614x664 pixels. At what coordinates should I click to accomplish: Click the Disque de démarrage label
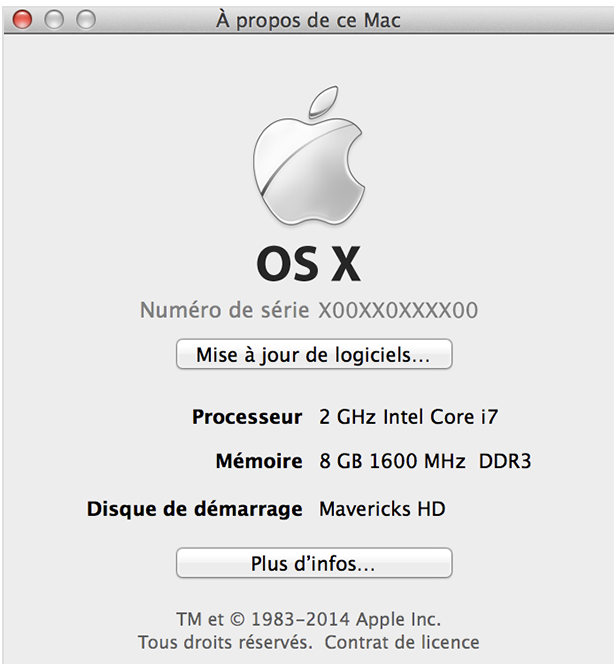point(195,509)
